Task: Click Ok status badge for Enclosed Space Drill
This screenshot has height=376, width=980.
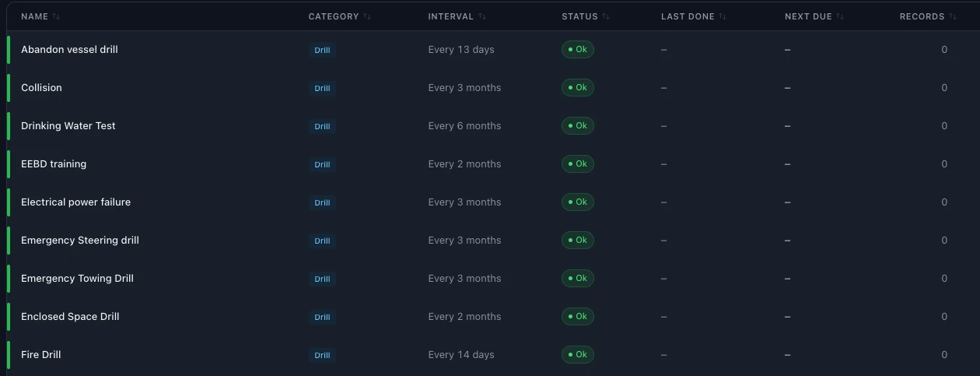Action: [578, 316]
